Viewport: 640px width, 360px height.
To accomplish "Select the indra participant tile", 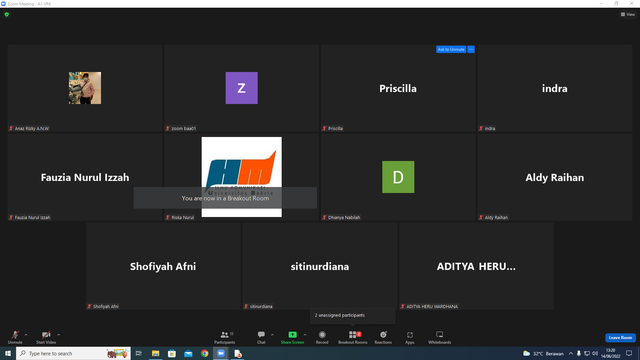I will tap(555, 88).
